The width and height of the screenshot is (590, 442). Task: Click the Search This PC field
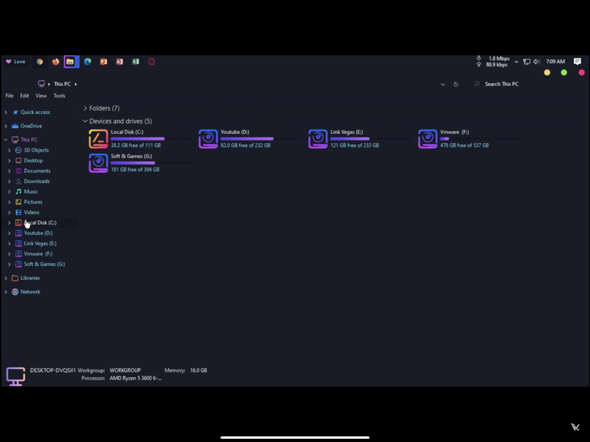pos(502,84)
